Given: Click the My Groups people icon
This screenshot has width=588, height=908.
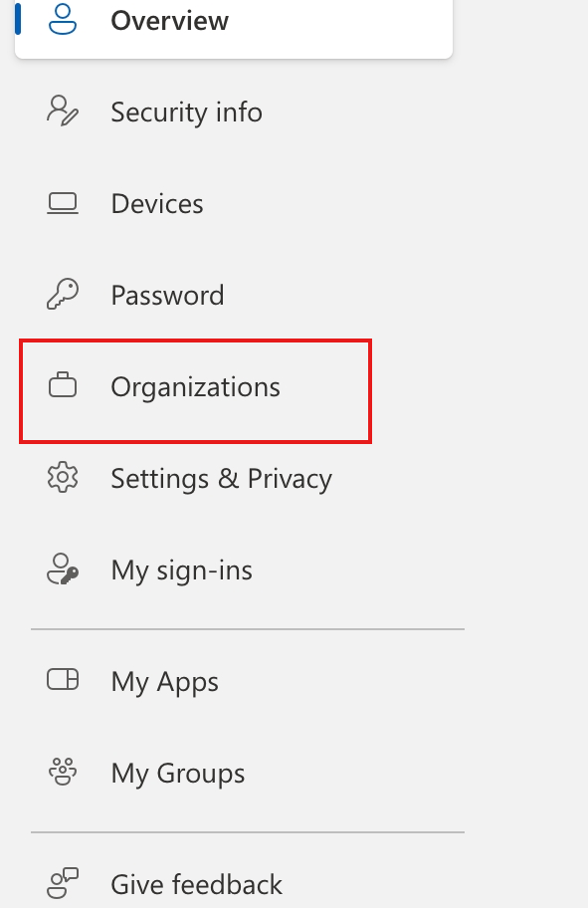Looking at the screenshot, I should click(63, 773).
